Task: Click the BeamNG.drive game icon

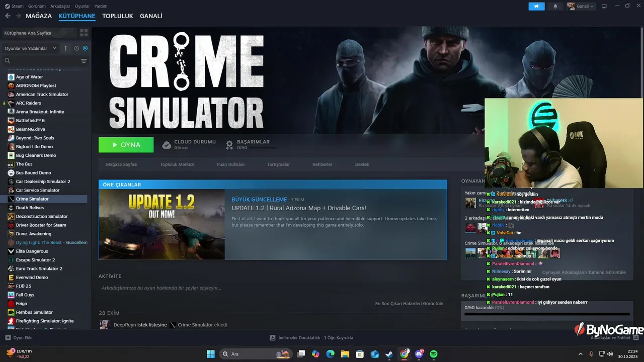Action: click(x=11, y=129)
